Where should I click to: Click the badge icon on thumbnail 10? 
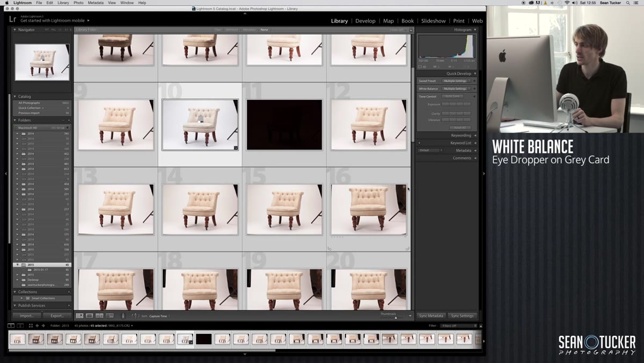tap(236, 148)
